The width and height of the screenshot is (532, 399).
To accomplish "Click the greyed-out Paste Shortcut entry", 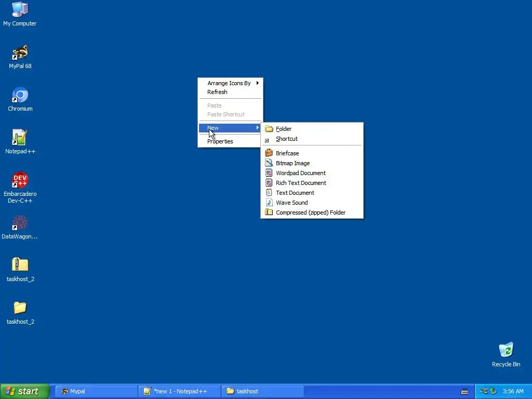I will tap(230, 114).
